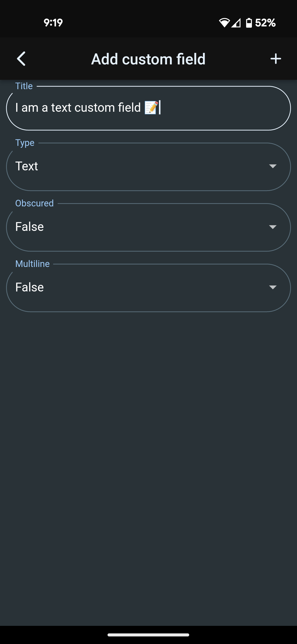Image resolution: width=297 pixels, height=644 pixels.
Task: Tap the home gesture bar
Action: pyautogui.click(x=148, y=635)
